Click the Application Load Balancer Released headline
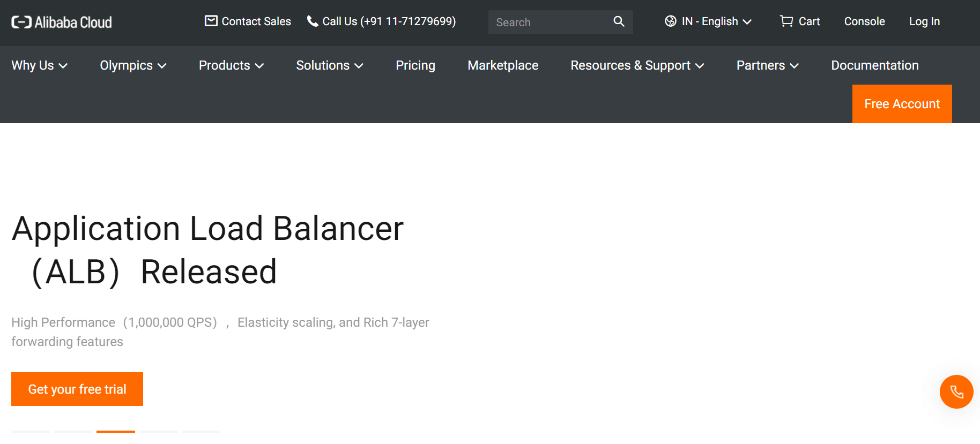 click(x=207, y=250)
